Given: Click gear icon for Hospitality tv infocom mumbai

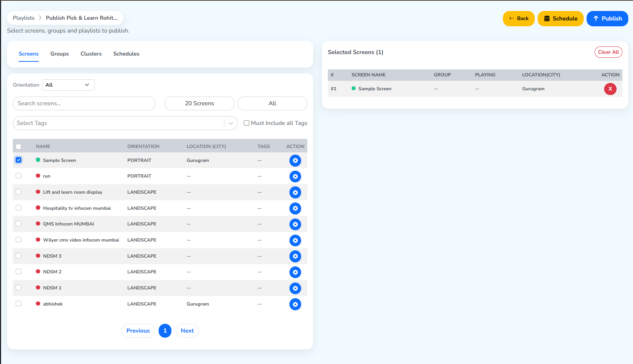Looking at the screenshot, I should pyautogui.click(x=295, y=208).
